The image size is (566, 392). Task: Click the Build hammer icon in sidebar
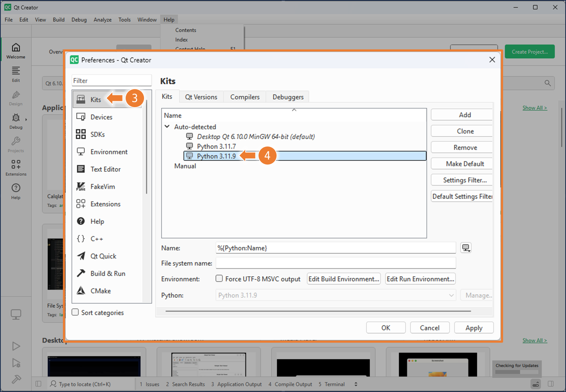tap(16, 379)
